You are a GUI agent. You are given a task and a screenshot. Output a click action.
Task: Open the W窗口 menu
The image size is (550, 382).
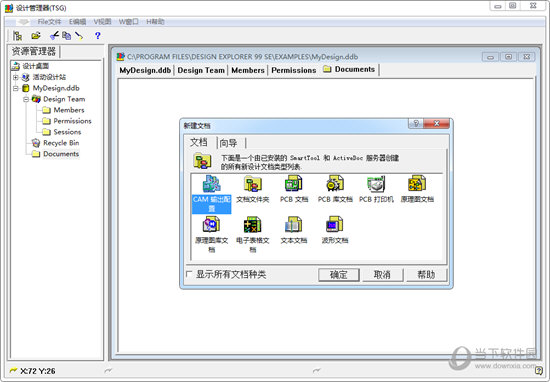tap(129, 22)
